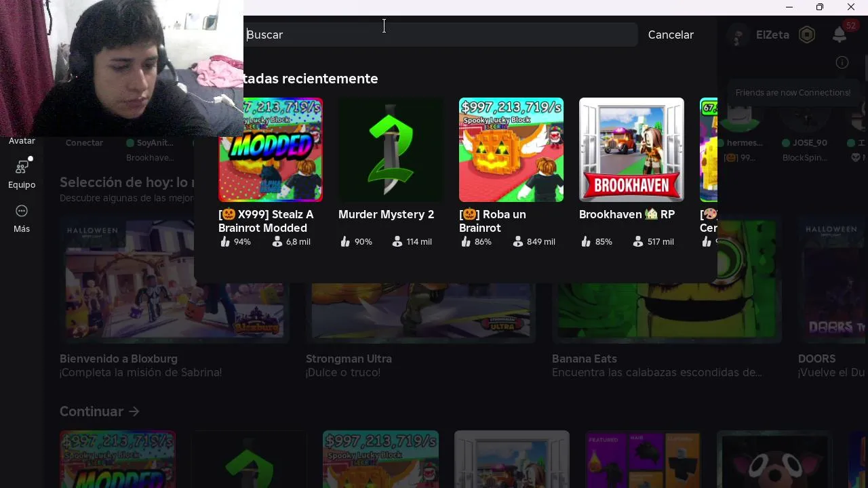
Task: Click the Banana Eats title text
Action: pos(585,359)
